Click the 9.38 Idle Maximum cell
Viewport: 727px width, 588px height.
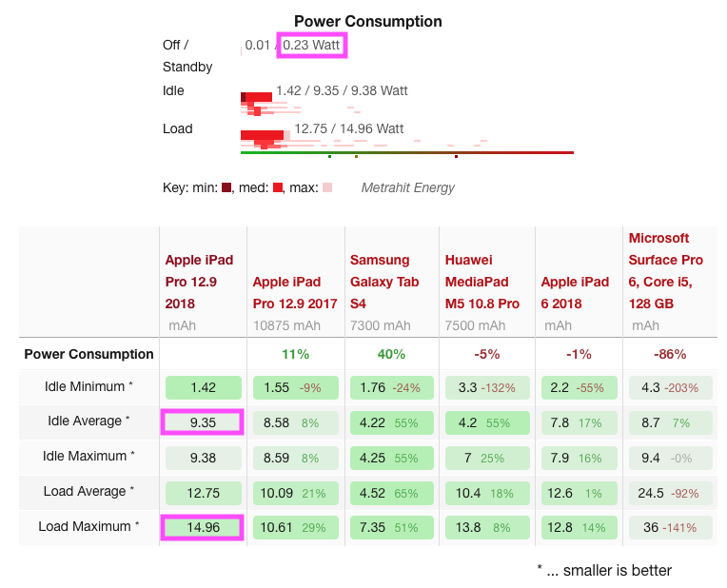[203, 458]
